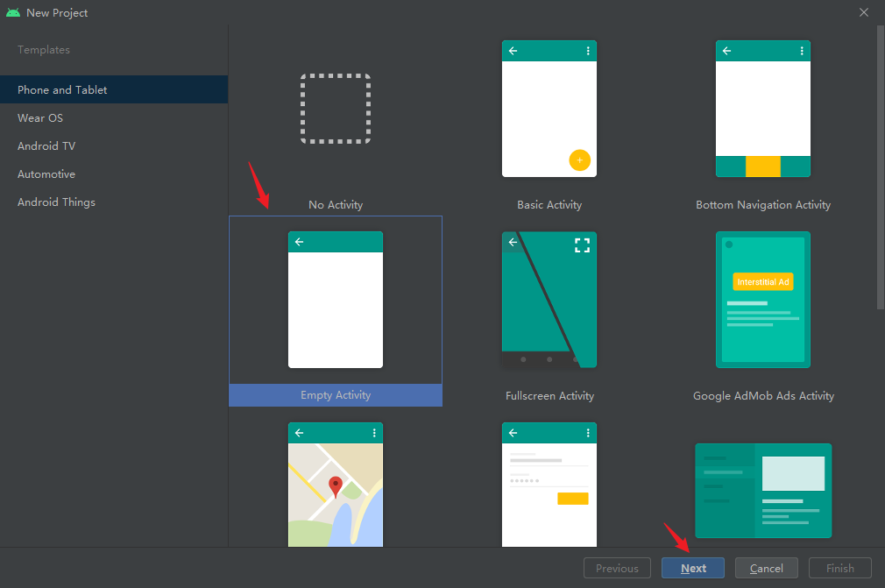Click the Android Studio logo in title bar
Image resolution: width=885 pixels, height=588 pixels.
[13, 12]
